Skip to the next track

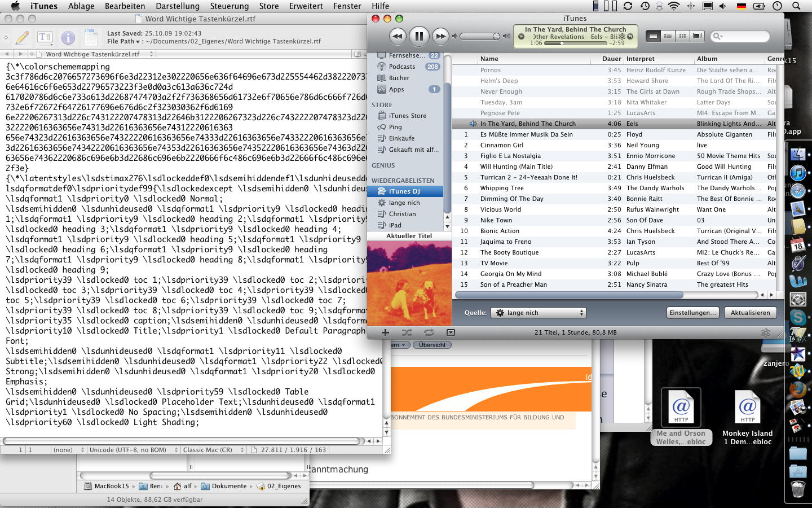[x=440, y=37]
